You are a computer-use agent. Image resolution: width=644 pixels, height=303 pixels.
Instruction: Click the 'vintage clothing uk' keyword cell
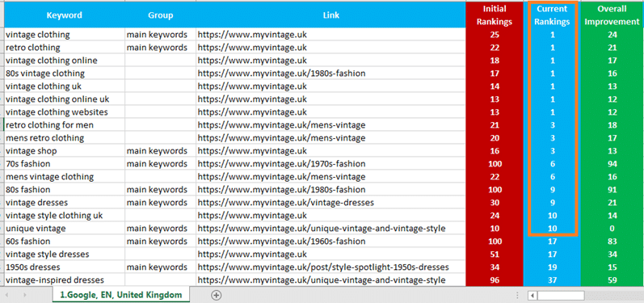tap(65, 86)
